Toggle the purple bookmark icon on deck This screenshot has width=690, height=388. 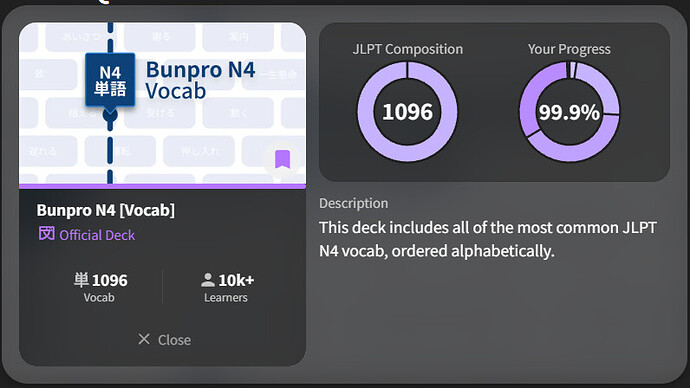point(283,159)
